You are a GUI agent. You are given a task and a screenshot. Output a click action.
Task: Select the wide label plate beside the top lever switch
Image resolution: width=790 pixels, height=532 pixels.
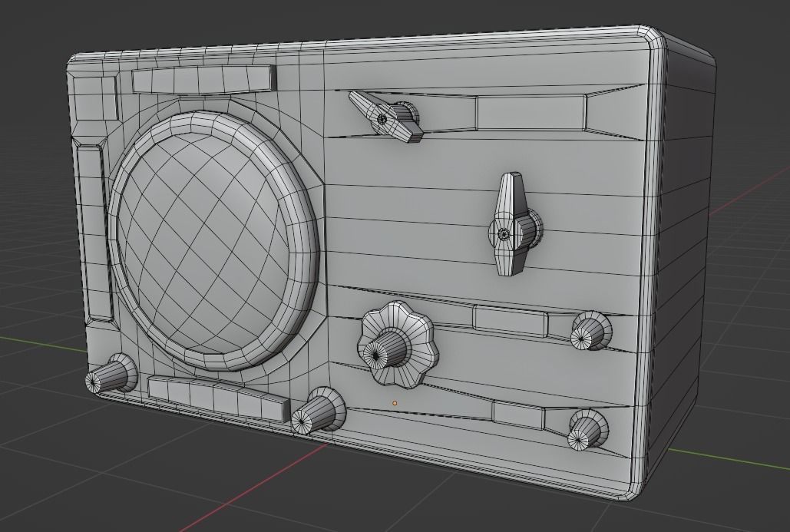(532, 112)
